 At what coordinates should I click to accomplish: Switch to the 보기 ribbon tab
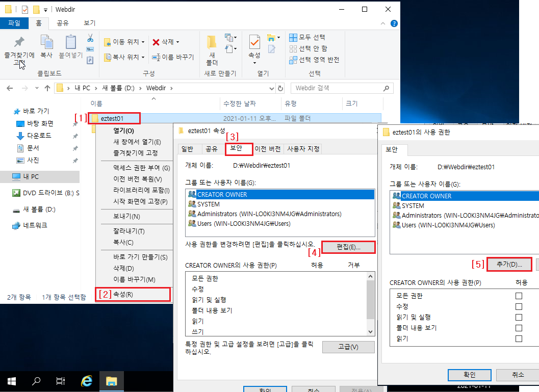pyautogui.click(x=90, y=23)
